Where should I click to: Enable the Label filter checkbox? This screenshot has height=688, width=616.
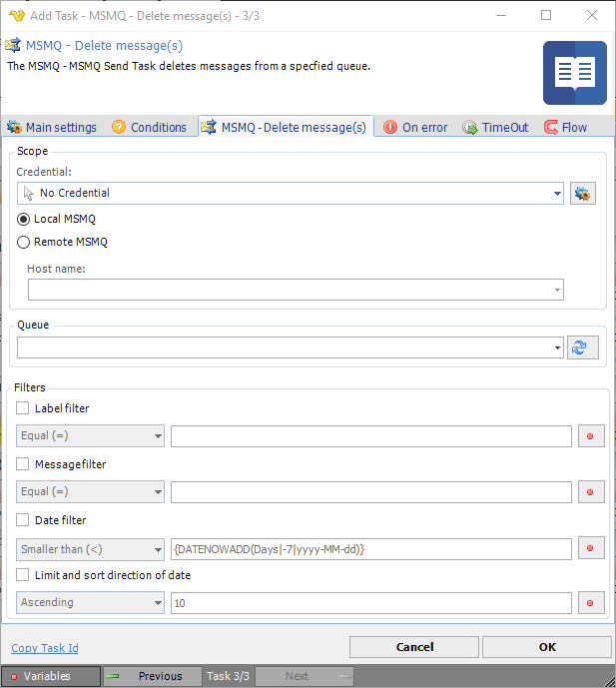[x=23, y=408]
